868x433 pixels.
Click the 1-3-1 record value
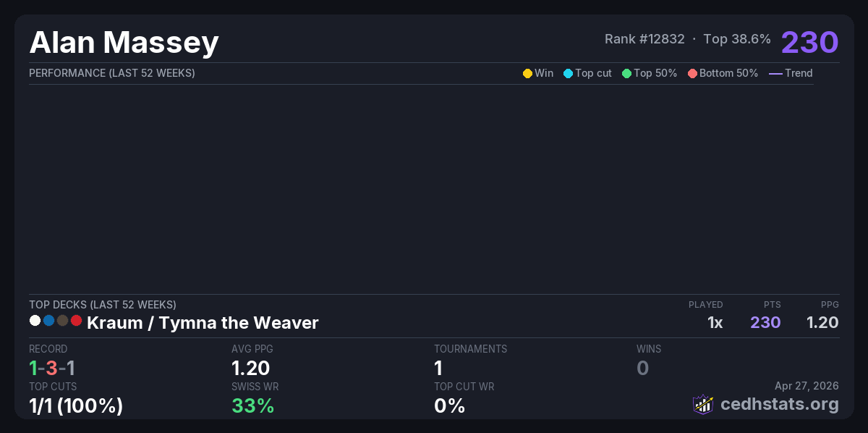click(x=52, y=368)
